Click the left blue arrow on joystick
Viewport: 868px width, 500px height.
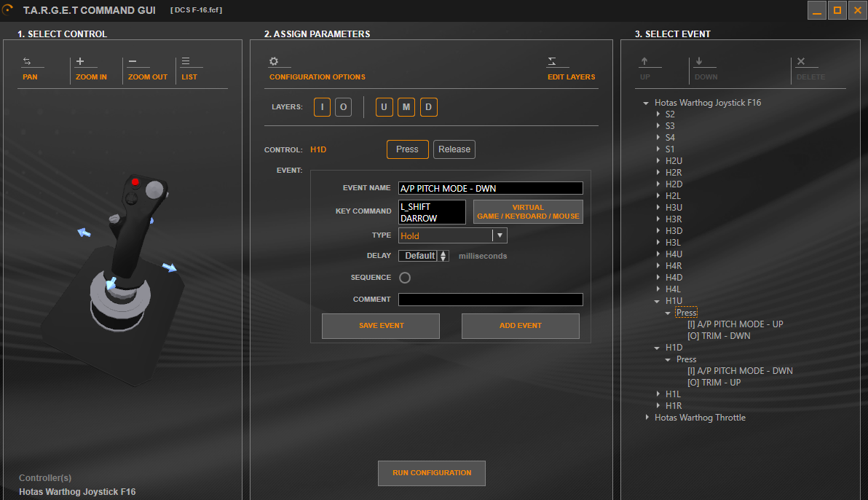point(84,233)
